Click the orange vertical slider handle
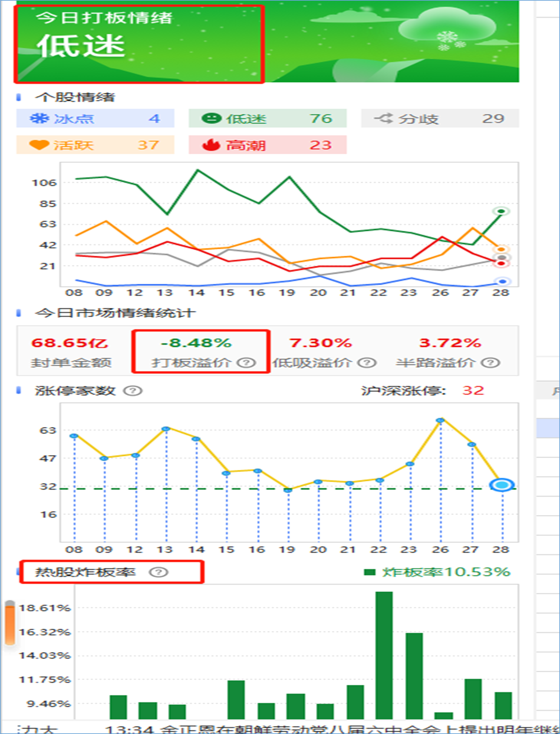Viewport: 560px width, 734px height. 10,623
